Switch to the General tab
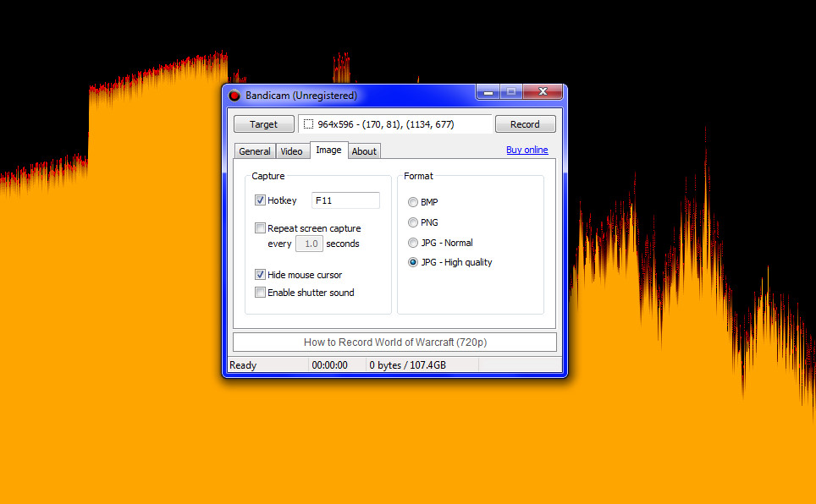This screenshot has width=816, height=504. point(255,151)
